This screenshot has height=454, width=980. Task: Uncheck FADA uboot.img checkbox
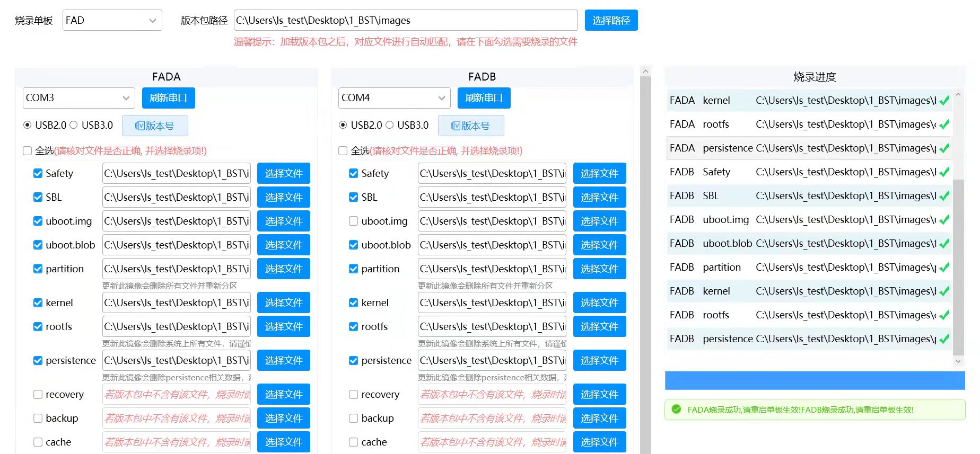click(38, 221)
